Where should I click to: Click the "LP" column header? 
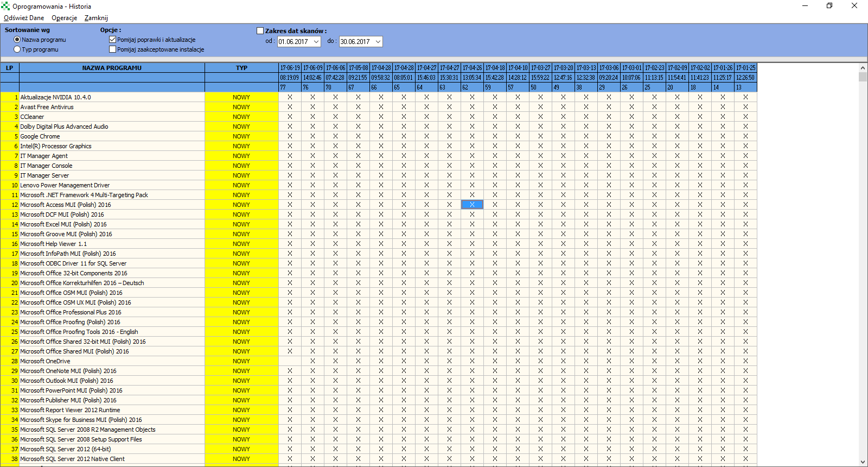coord(10,68)
